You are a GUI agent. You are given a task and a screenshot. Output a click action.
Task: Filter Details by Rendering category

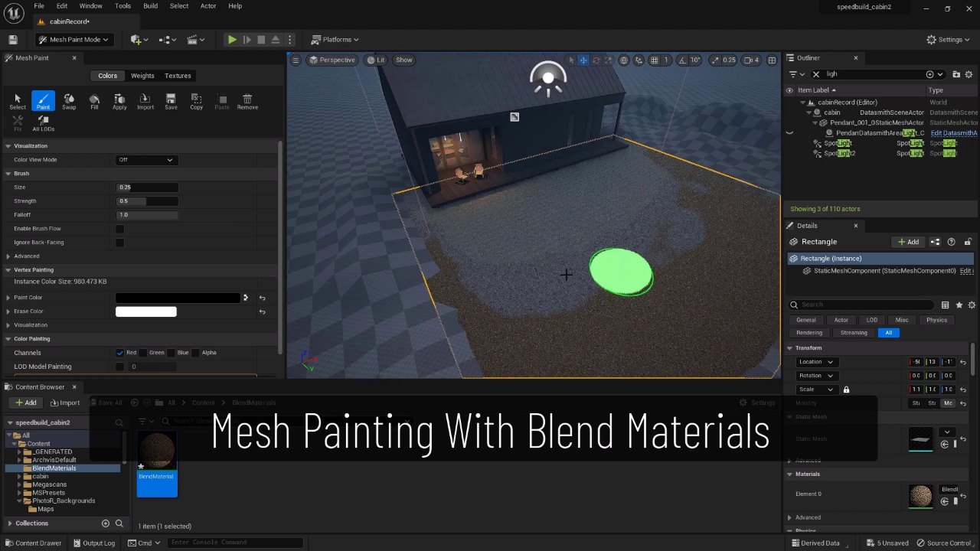click(x=809, y=333)
